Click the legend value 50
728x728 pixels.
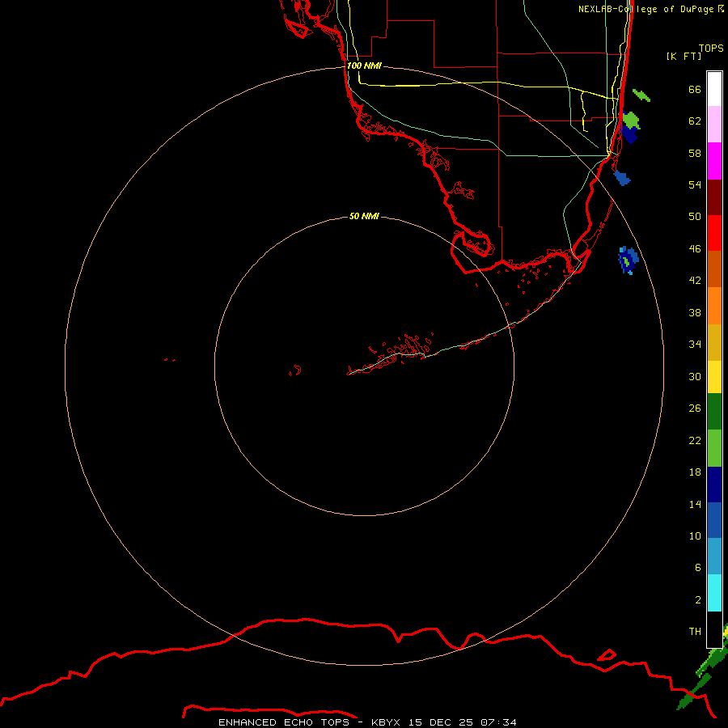pyautogui.click(x=695, y=216)
